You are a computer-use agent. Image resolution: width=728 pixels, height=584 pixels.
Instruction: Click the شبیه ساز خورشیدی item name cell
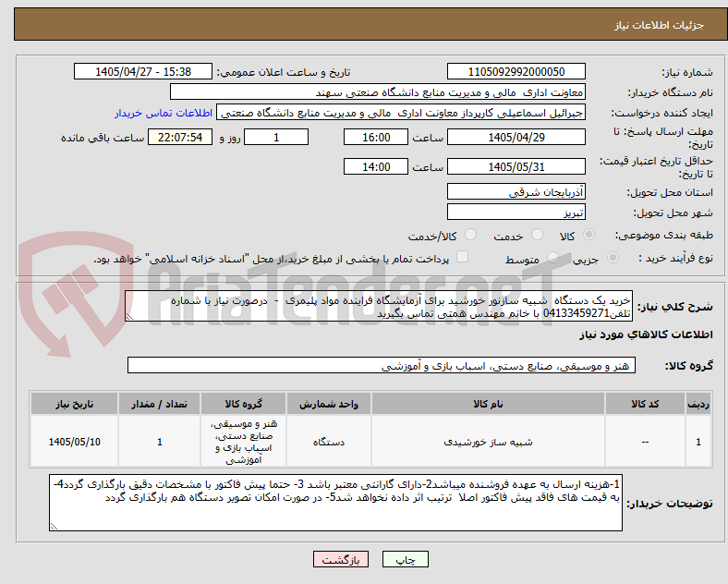[x=488, y=442]
